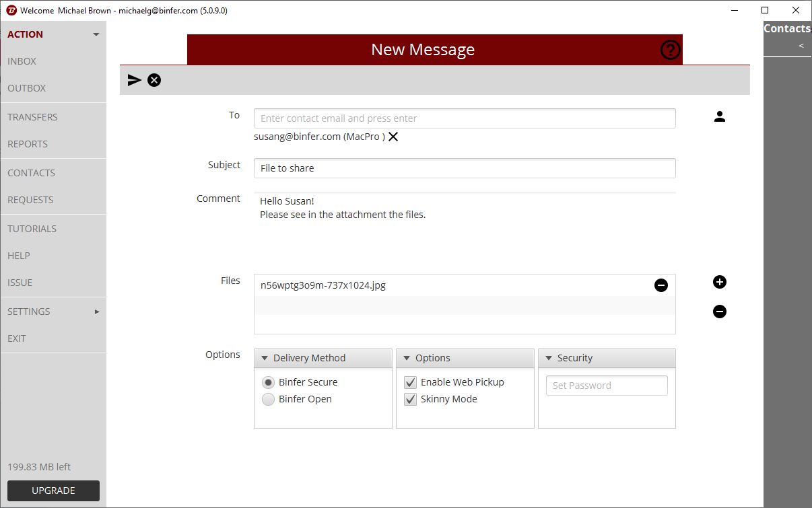
Task: Uncheck Enable Web Pickup
Action: 410,382
